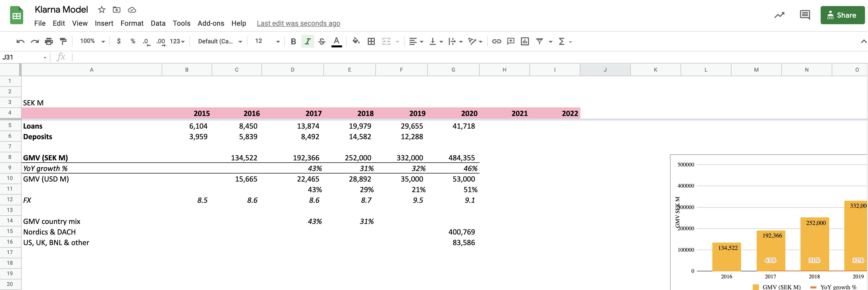Decrease decimal places

[146, 42]
